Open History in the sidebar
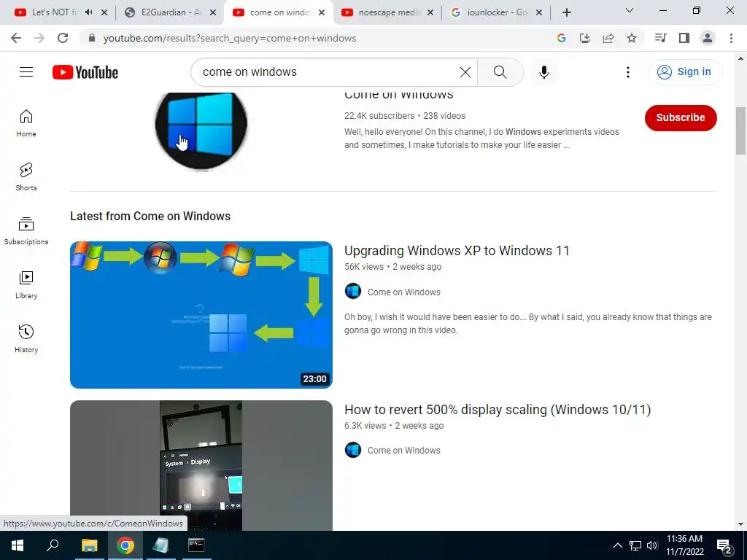The image size is (747, 560). coord(26,338)
